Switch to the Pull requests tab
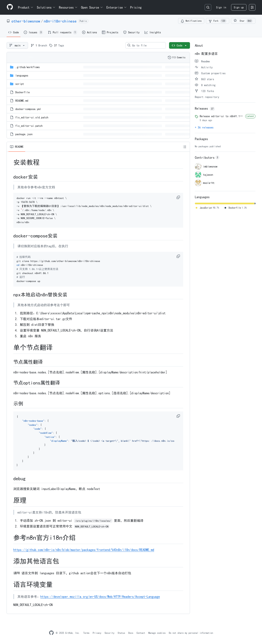This screenshot has height=644, width=262. click(x=62, y=33)
